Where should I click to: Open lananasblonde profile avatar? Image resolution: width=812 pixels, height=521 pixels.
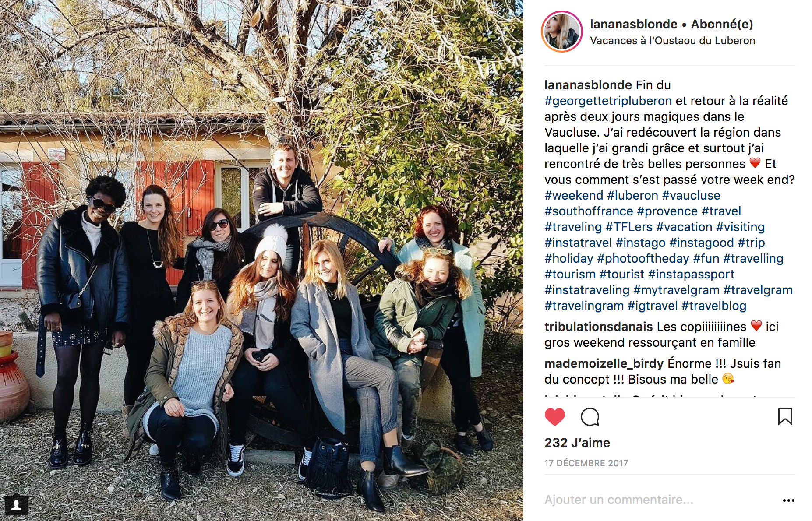562,32
